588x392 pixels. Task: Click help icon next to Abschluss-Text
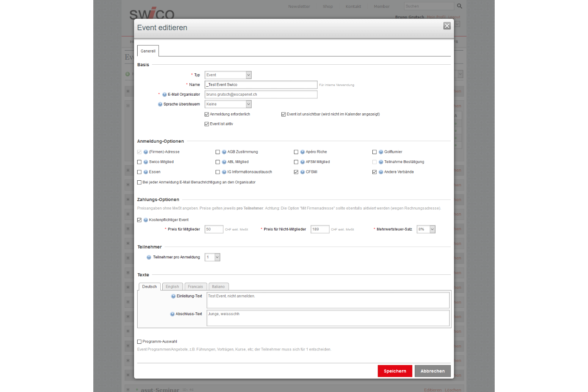pyautogui.click(x=172, y=314)
